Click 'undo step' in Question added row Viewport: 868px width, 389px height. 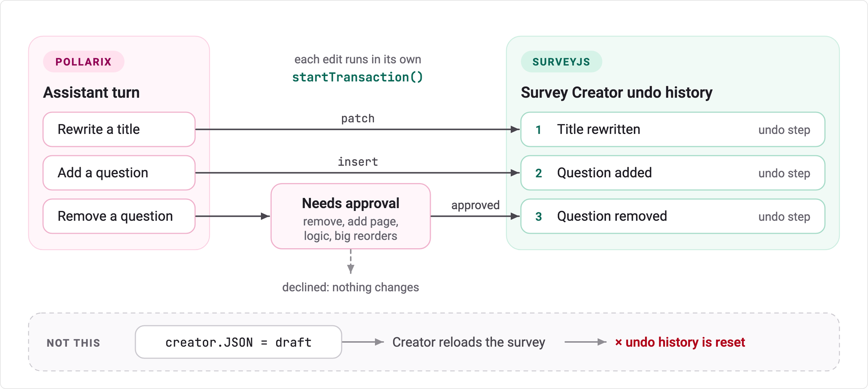click(784, 174)
